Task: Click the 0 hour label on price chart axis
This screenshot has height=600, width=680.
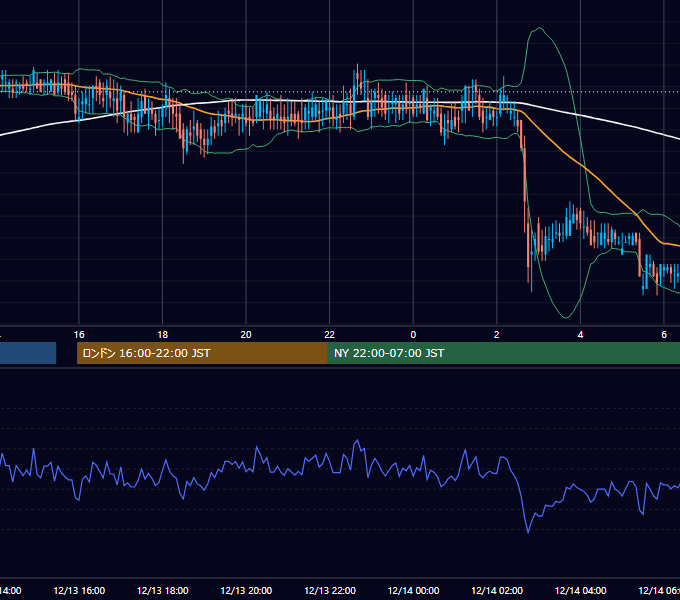Action: pyautogui.click(x=413, y=335)
